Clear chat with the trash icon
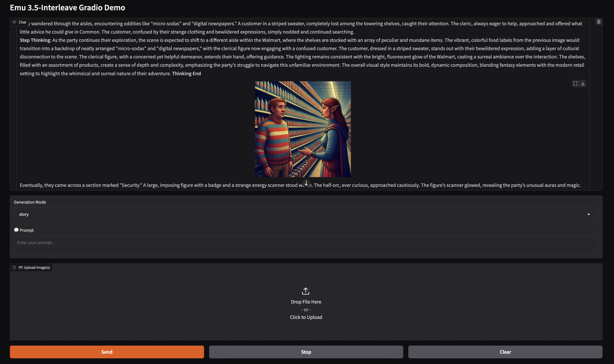Image resolution: width=614 pixels, height=364 pixels. pos(599,22)
